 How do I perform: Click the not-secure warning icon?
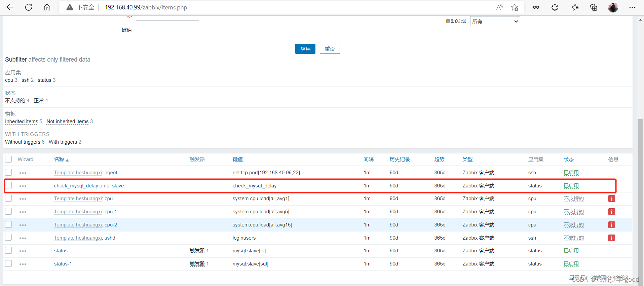[70, 7]
